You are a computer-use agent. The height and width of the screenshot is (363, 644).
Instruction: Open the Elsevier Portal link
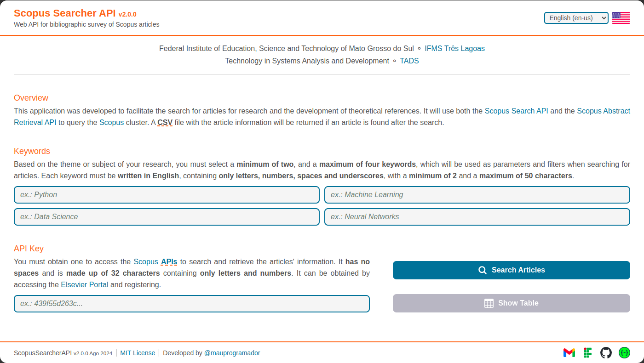85,284
